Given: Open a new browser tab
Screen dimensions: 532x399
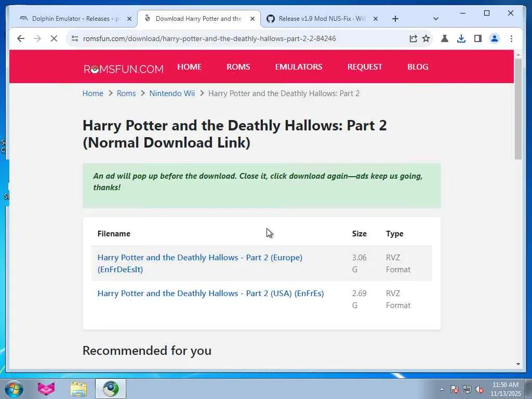Looking at the screenshot, I should point(395,19).
